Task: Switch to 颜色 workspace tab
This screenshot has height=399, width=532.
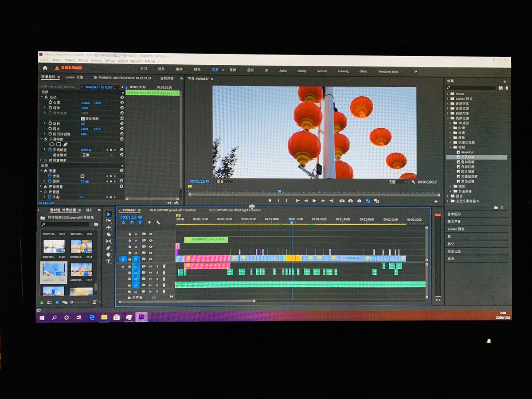Action: click(197, 69)
